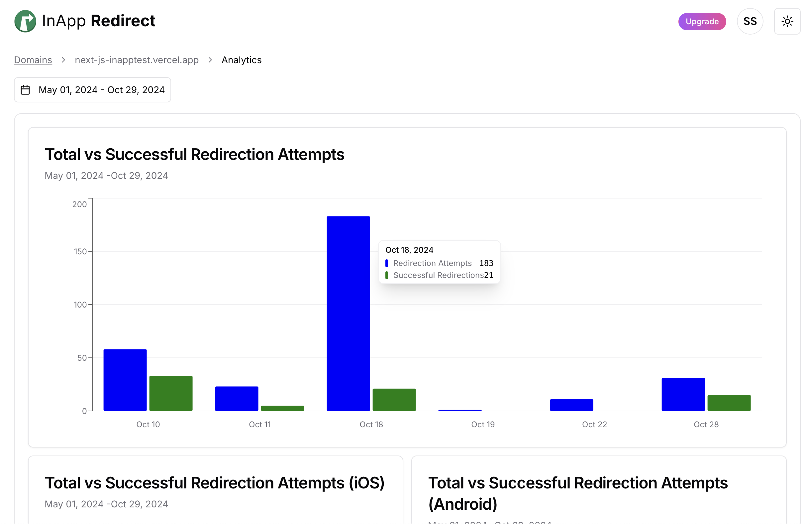Click the blue Oct 22 attempts bar
Screen dimensions: 812x524
[x=571, y=405]
